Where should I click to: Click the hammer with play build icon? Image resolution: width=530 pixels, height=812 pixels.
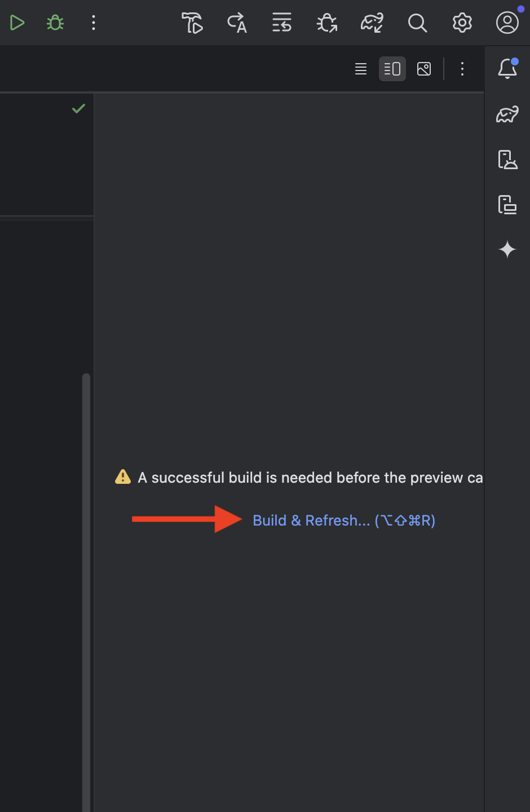coord(192,23)
